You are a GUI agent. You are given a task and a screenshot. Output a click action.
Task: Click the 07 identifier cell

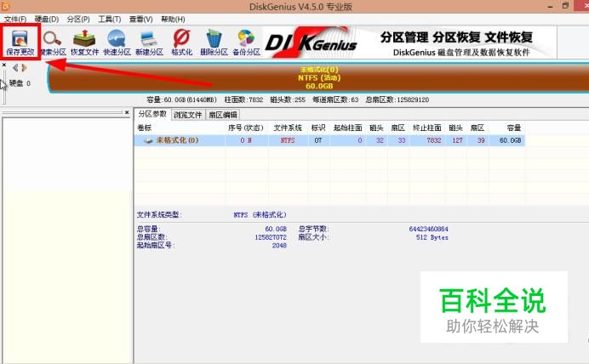coord(318,140)
